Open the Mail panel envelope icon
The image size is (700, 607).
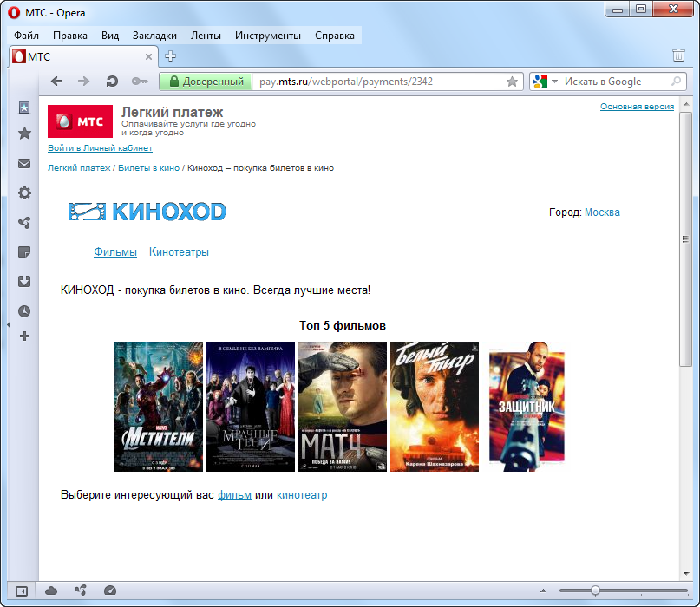[x=24, y=163]
